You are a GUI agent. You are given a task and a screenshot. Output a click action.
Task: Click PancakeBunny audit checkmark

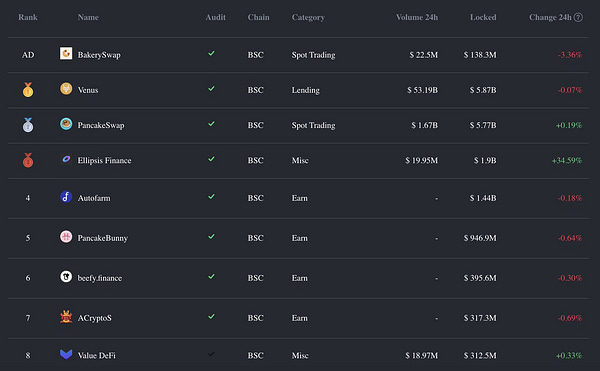(211, 237)
